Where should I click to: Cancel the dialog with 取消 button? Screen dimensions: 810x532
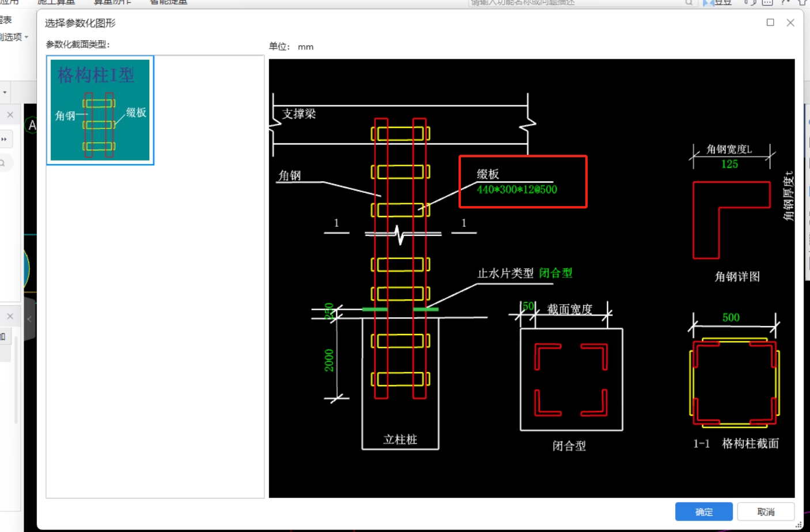point(766,511)
